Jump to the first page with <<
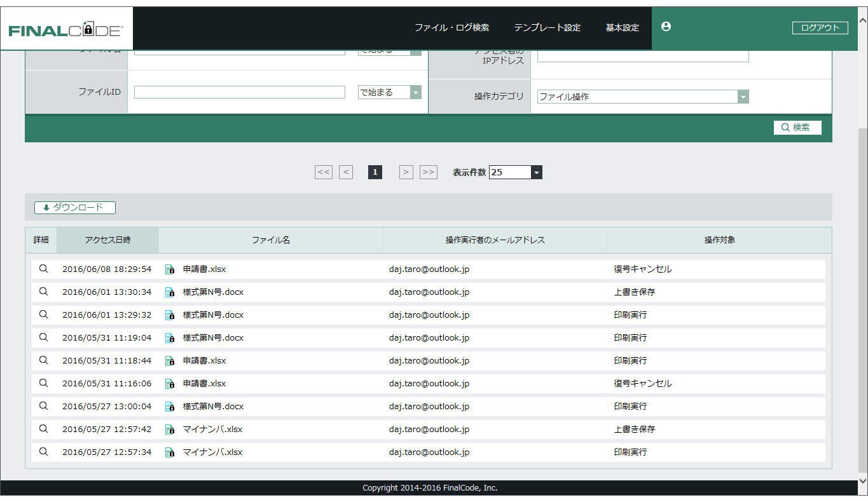 click(324, 172)
